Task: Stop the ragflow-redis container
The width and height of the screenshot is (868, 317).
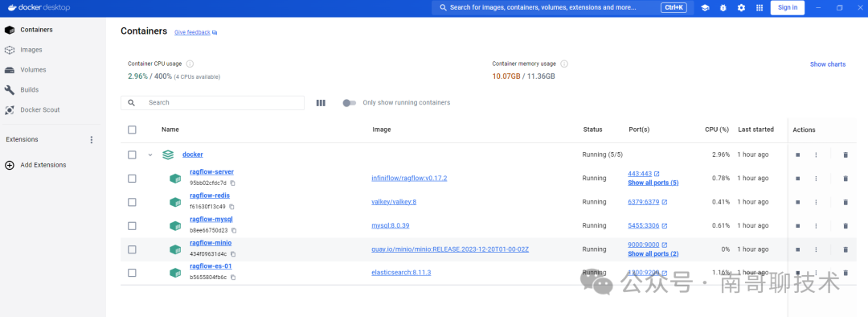Action: tap(798, 202)
